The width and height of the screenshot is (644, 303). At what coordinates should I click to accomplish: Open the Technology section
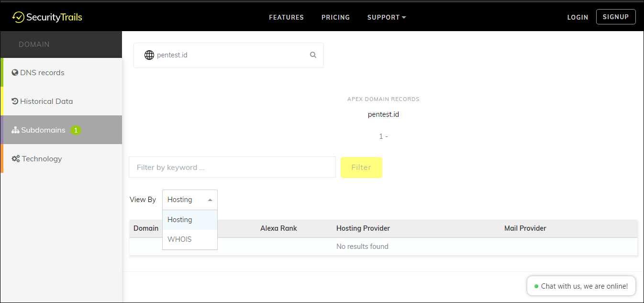[x=61, y=158]
